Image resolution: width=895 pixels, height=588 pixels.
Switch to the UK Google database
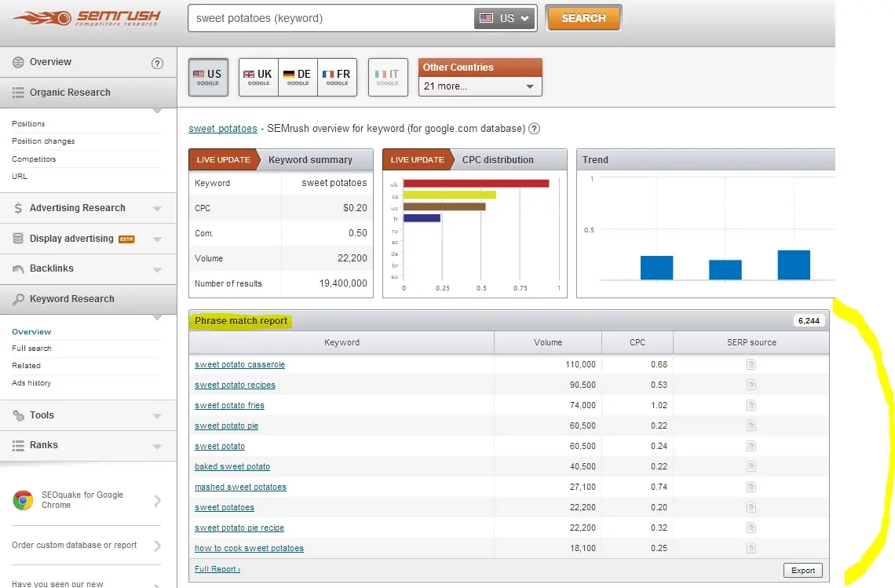(258, 77)
